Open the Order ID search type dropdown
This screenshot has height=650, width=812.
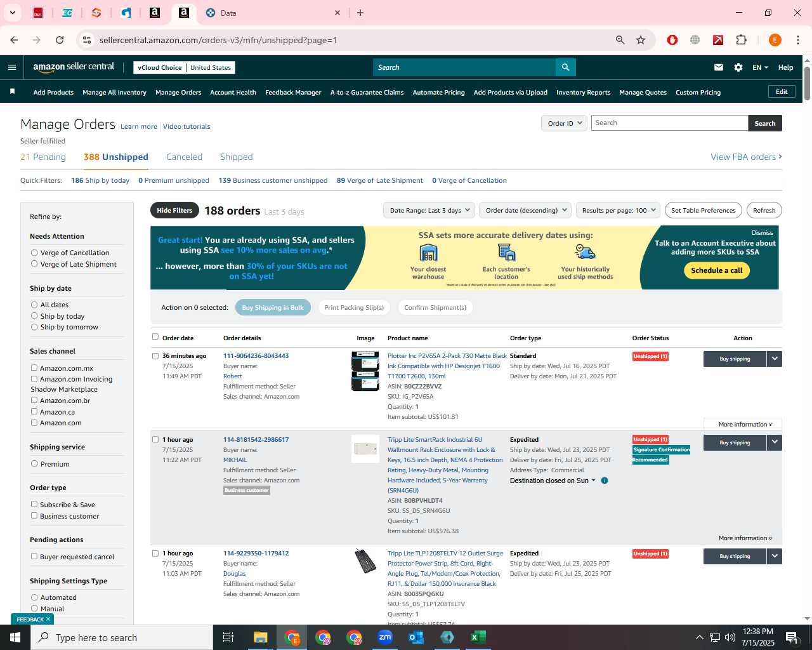tap(564, 123)
